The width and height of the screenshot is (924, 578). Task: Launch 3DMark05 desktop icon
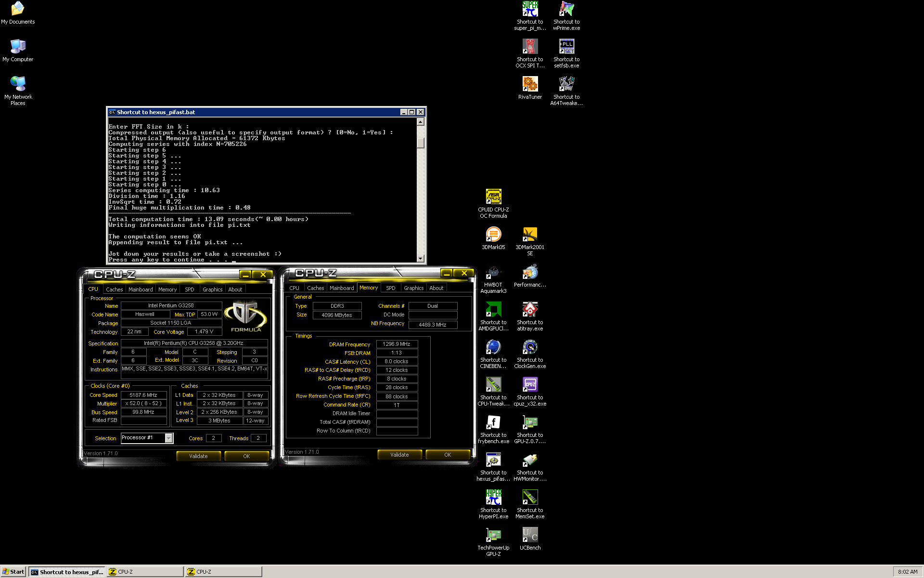[493, 238]
